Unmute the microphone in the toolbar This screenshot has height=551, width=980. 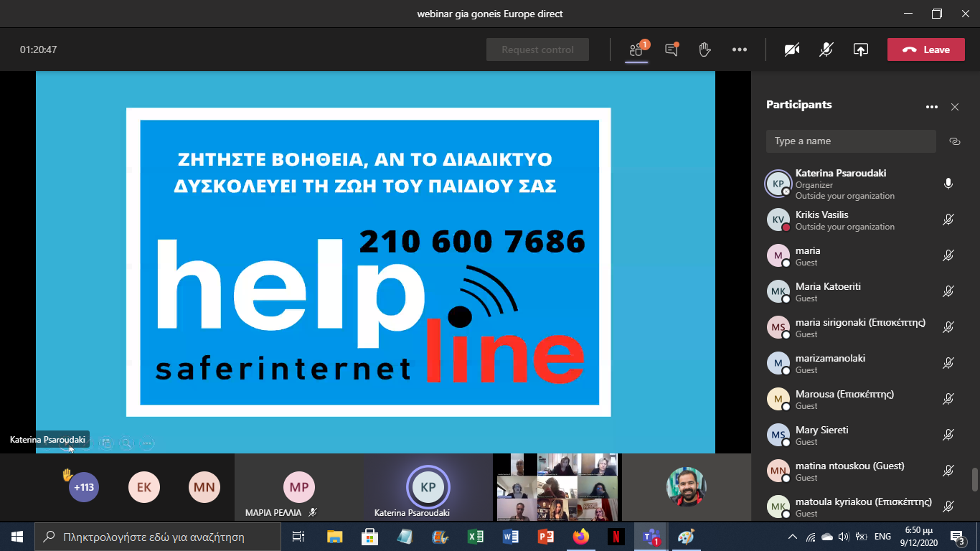(x=826, y=50)
